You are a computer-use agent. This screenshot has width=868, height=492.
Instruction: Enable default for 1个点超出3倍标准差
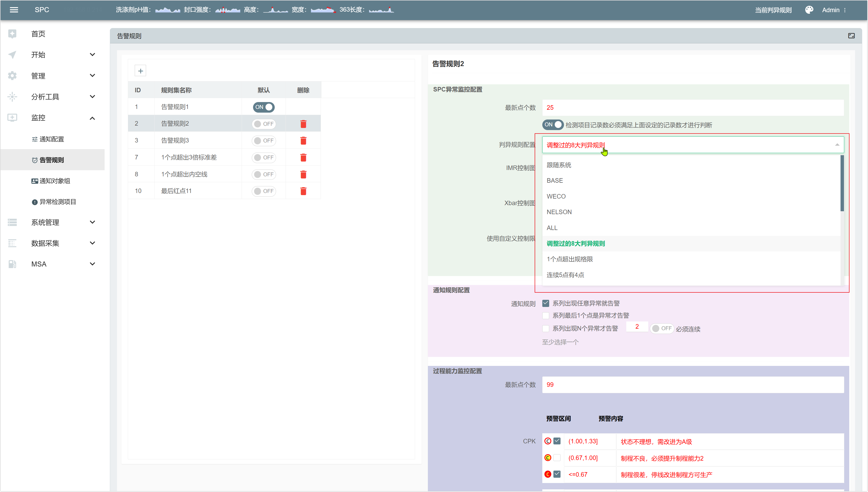[x=264, y=158]
